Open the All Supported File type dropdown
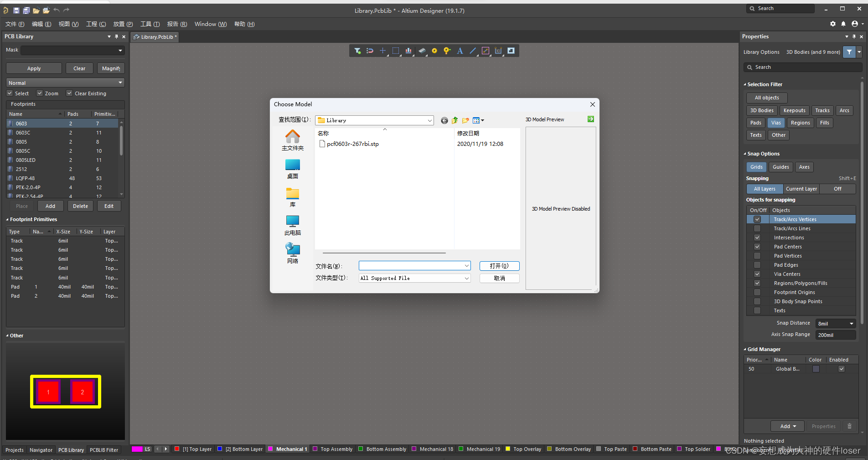 click(x=466, y=278)
